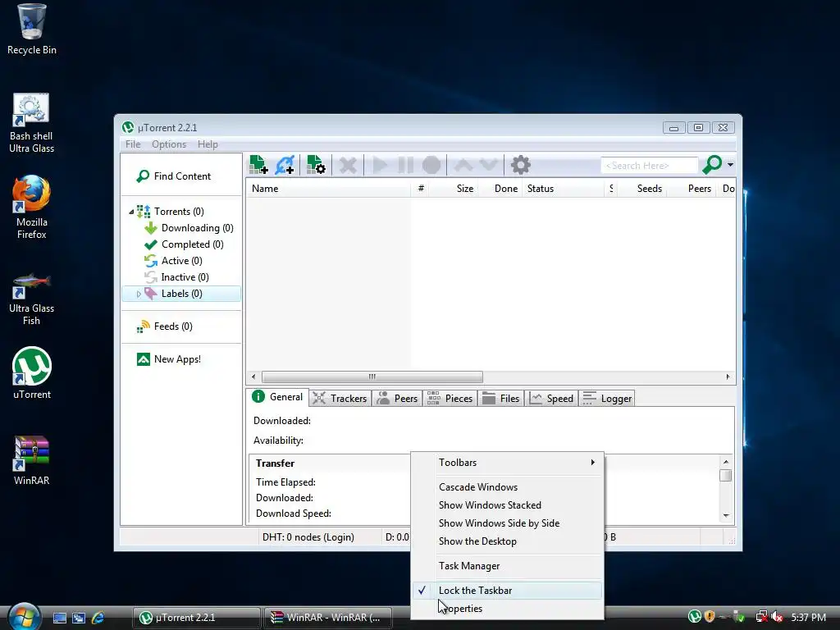Click the Remove torrent X icon

point(348,165)
